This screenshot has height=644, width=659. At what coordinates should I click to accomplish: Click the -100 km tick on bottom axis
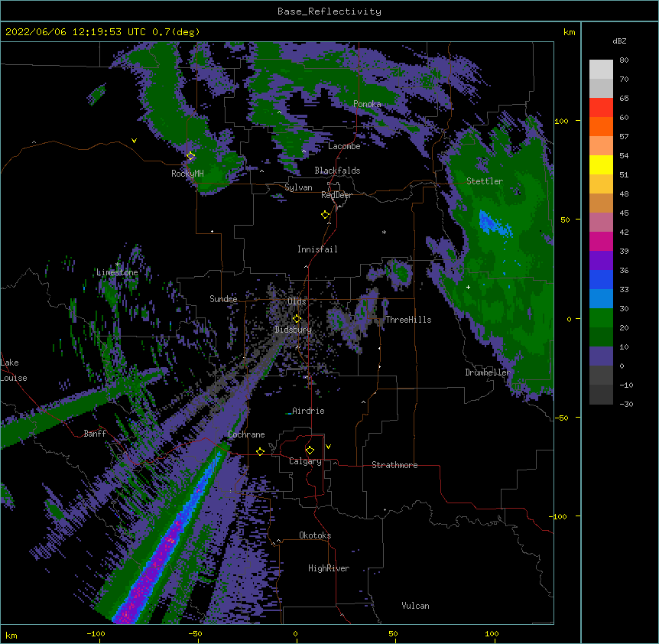point(96,634)
